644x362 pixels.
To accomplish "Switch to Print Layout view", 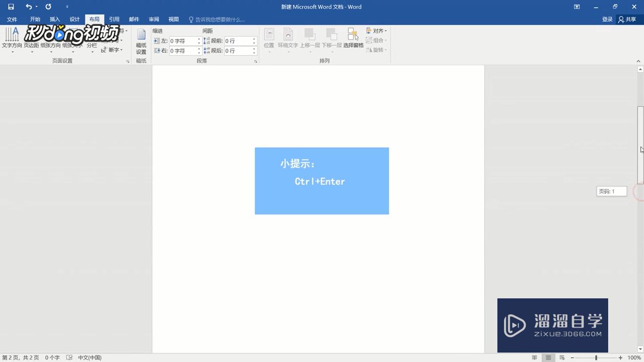I will (548, 358).
